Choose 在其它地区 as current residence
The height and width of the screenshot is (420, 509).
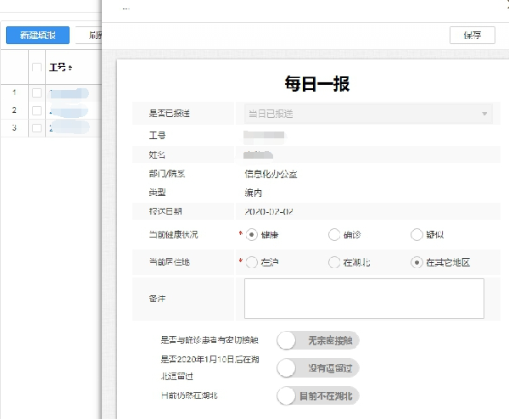pyautogui.click(x=417, y=262)
